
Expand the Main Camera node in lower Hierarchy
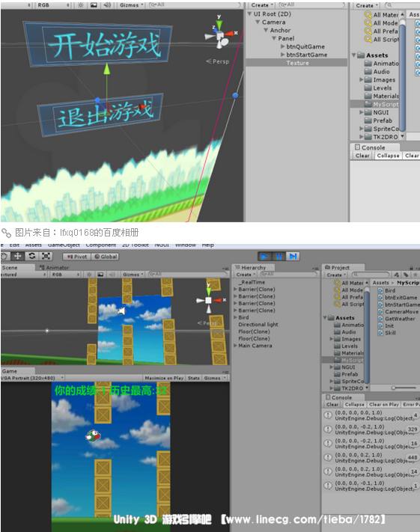[x=235, y=346]
